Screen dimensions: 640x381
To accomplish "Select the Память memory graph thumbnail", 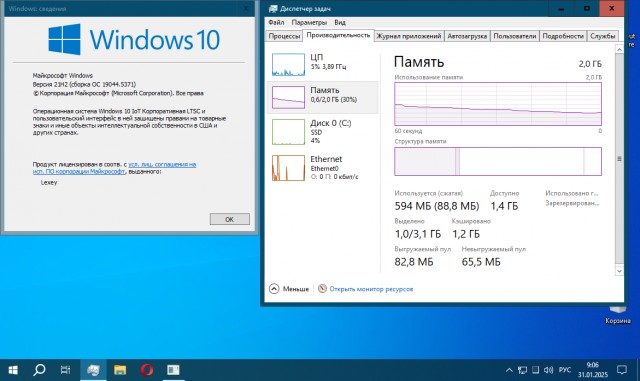I will pyautogui.click(x=288, y=97).
